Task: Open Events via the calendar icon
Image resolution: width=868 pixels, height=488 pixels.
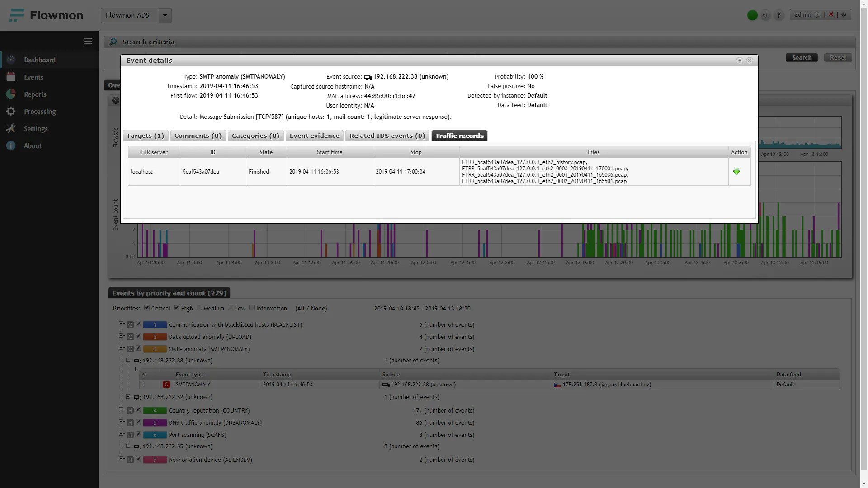Action: tap(11, 77)
